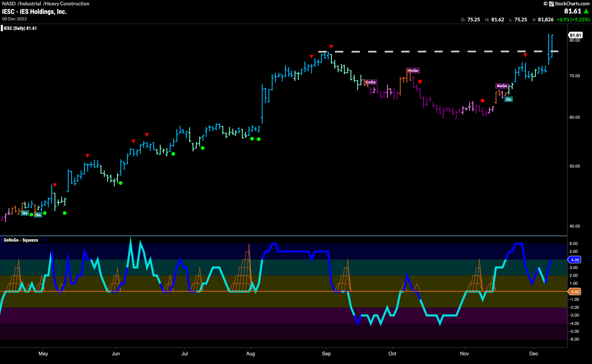The image size is (592, 364).
Task: Click the 81.61 current price label
Action: [575, 35]
